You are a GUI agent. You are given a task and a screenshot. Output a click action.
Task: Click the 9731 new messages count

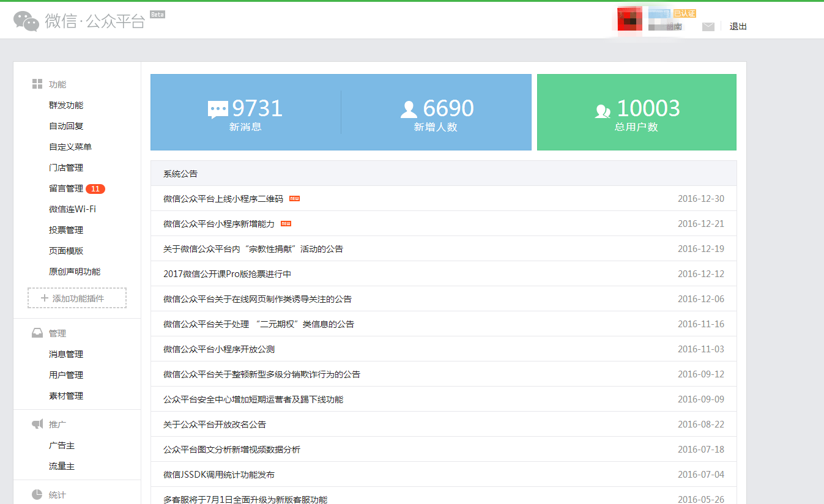[258, 108]
